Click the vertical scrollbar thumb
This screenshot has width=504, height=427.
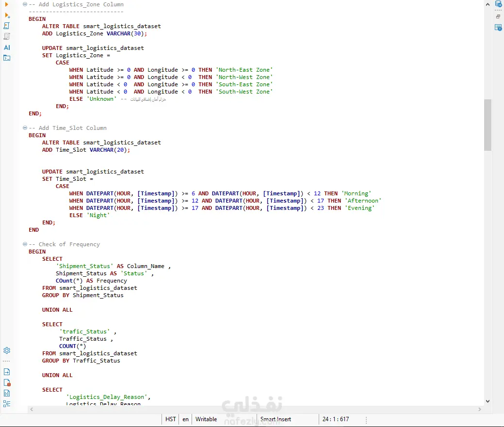488,125
